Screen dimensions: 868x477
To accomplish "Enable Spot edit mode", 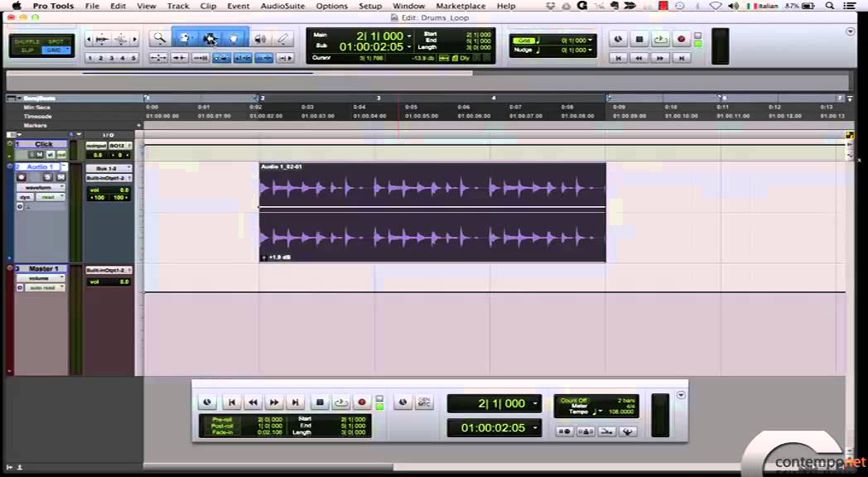I will (x=56, y=41).
